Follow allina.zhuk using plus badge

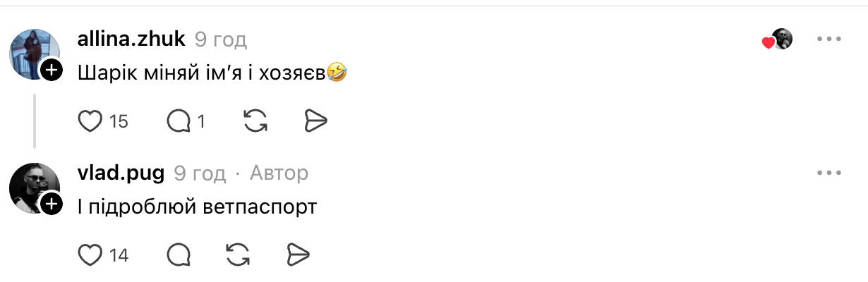pyautogui.click(x=52, y=70)
